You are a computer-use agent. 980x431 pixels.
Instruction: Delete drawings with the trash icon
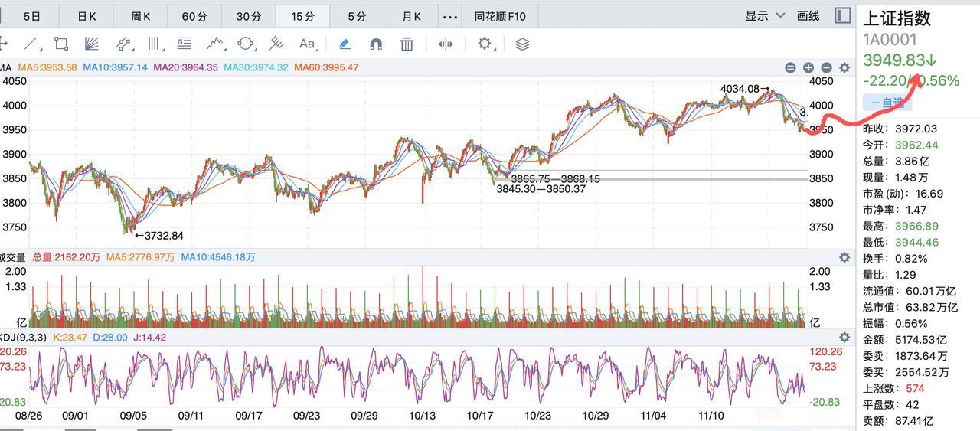coord(407,44)
